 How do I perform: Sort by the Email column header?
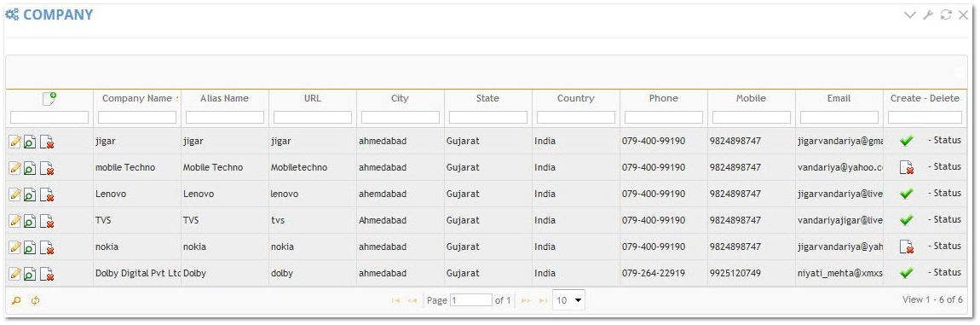coord(839,98)
